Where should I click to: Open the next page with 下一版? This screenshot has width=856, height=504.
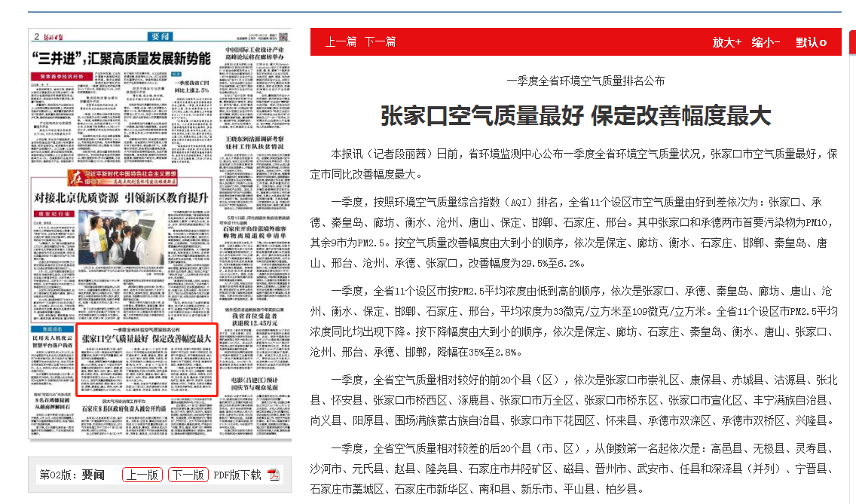click(x=188, y=475)
